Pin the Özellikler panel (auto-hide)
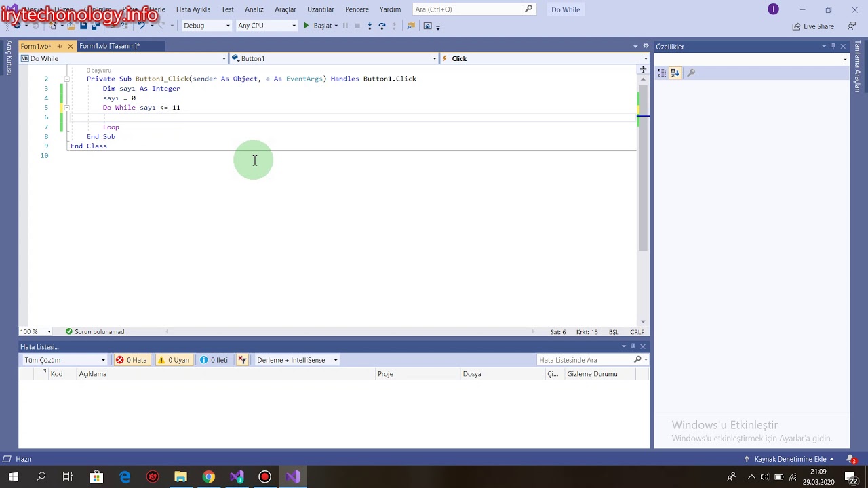 point(833,46)
